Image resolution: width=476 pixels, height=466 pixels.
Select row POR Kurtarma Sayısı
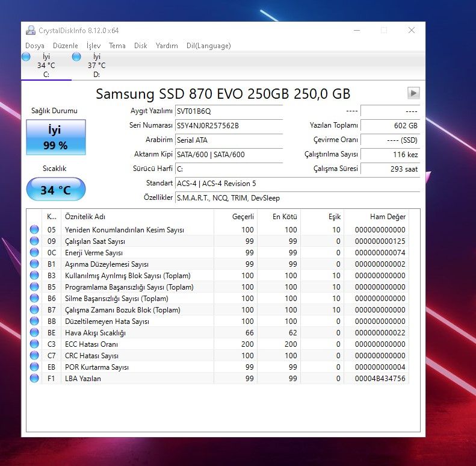click(218, 367)
